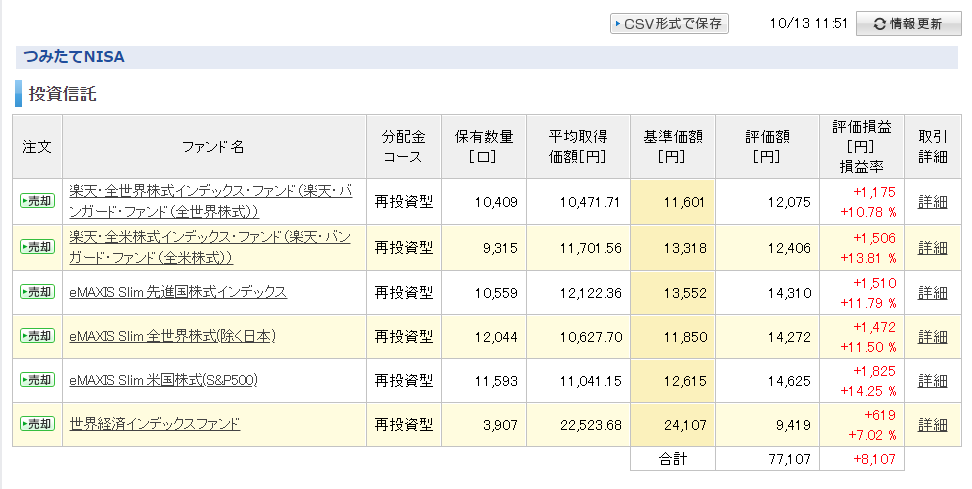This screenshot has height=489, width=972.
Task: Click the 基準価額 value 24,107
Action: 684,425
